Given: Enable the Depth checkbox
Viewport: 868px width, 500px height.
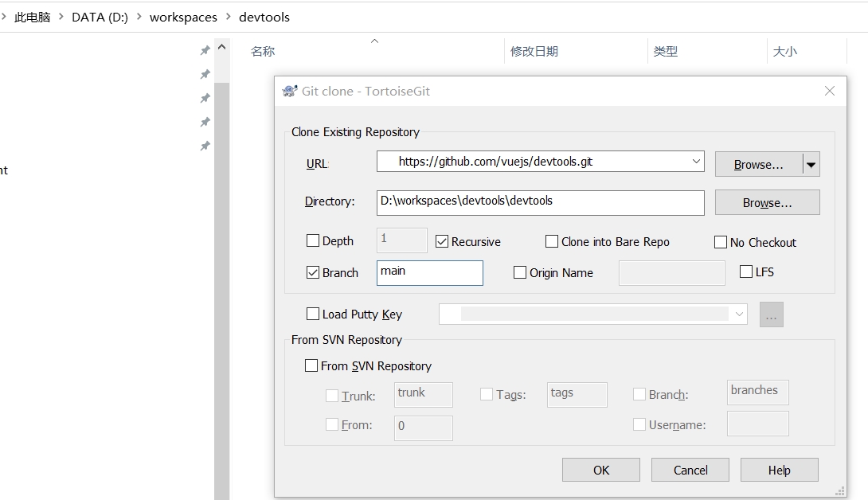Looking at the screenshot, I should [x=313, y=240].
